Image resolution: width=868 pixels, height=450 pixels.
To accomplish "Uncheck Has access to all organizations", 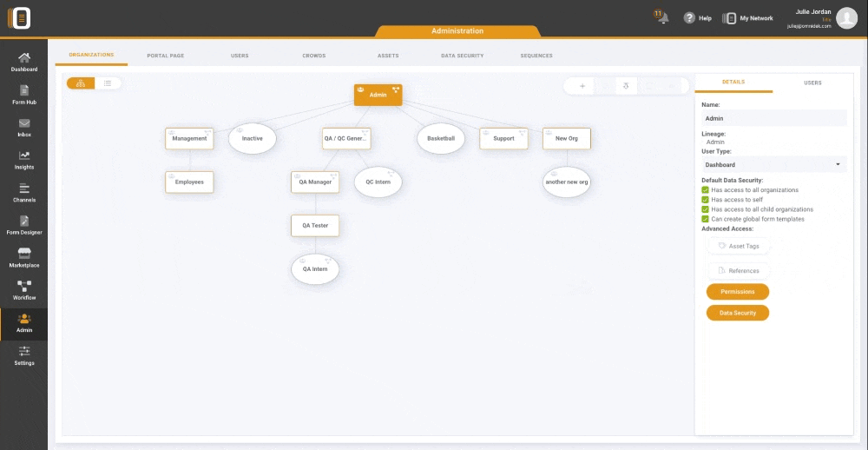I will [706, 190].
